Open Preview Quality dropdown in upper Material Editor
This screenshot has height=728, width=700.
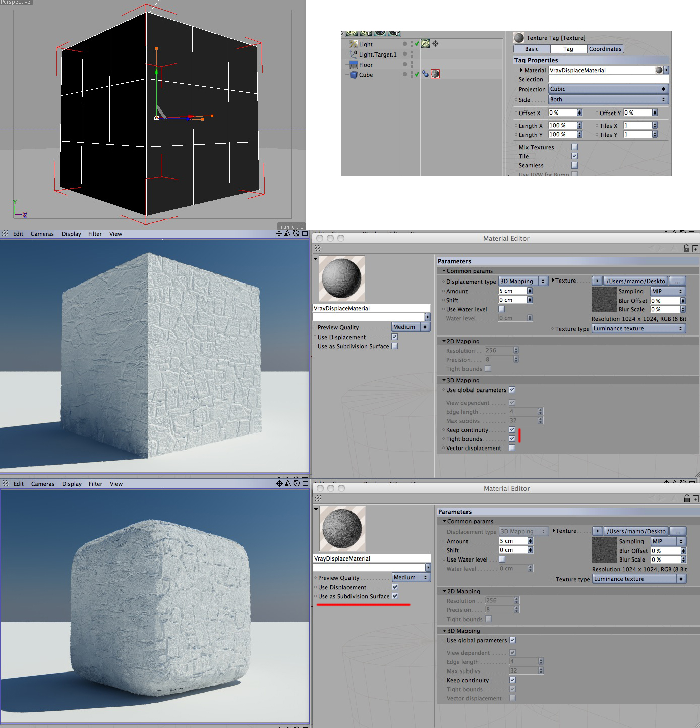pyautogui.click(x=411, y=327)
